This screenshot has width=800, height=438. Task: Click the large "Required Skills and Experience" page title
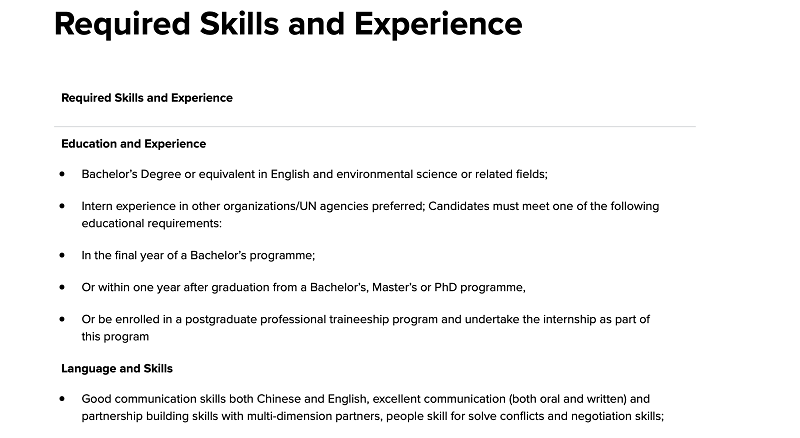tap(288, 25)
